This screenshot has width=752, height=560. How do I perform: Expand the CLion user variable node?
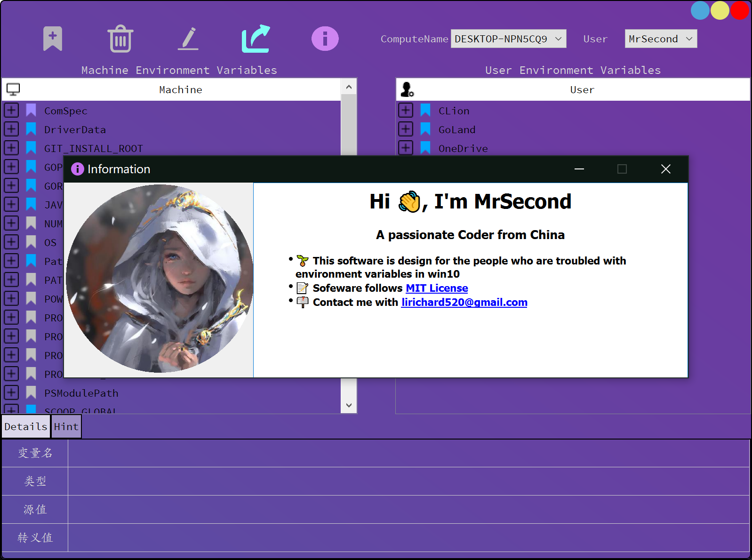(x=406, y=110)
